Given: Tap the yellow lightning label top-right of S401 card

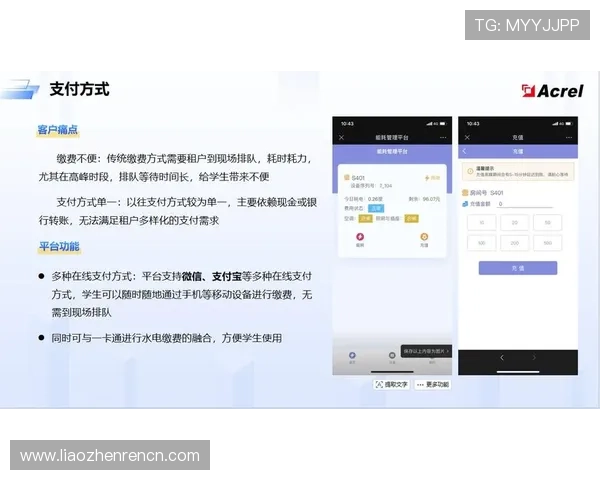Looking at the screenshot, I should [x=432, y=178].
